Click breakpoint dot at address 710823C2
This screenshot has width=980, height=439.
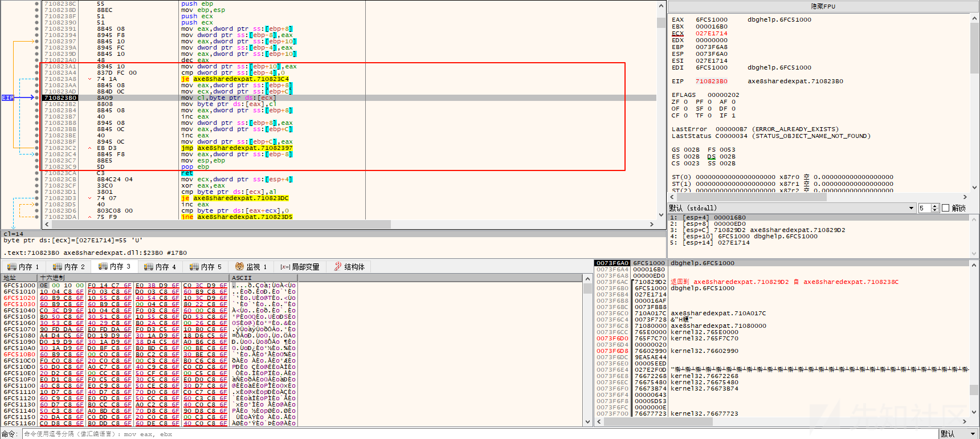pos(37,148)
